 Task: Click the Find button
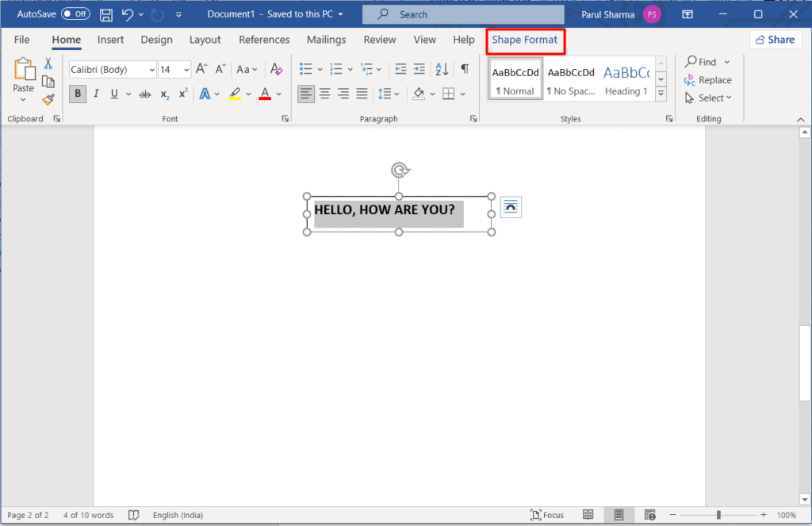[701, 62]
